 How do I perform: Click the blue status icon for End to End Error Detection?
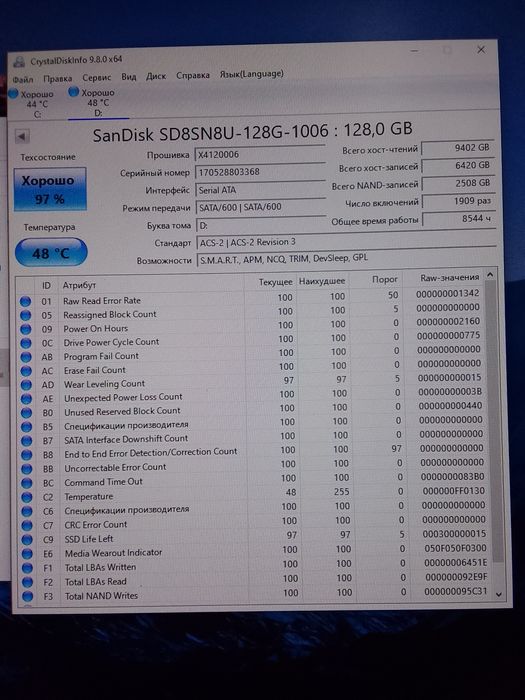tap(27, 455)
